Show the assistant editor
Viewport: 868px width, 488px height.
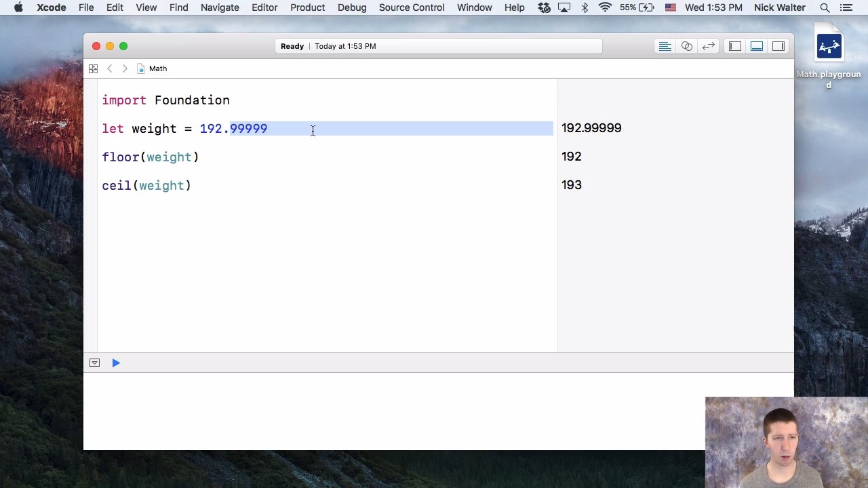pos(686,46)
